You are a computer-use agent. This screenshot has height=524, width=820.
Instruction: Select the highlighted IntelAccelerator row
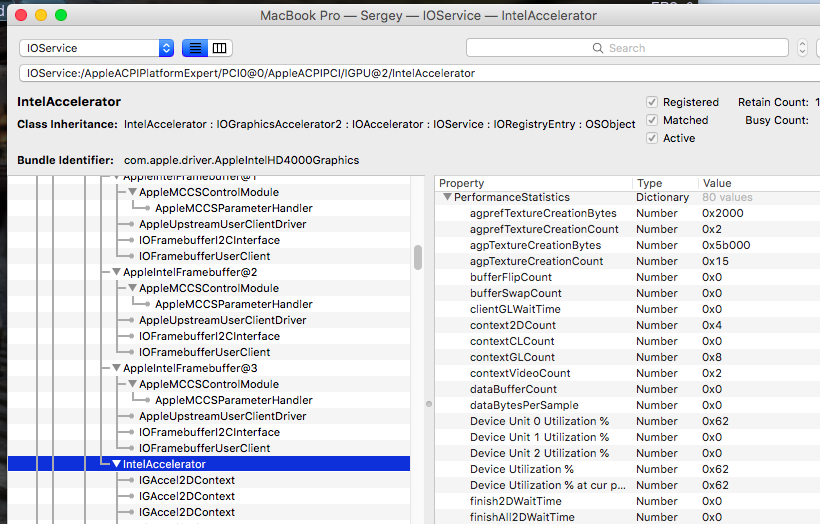pyautogui.click(x=209, y=464)
